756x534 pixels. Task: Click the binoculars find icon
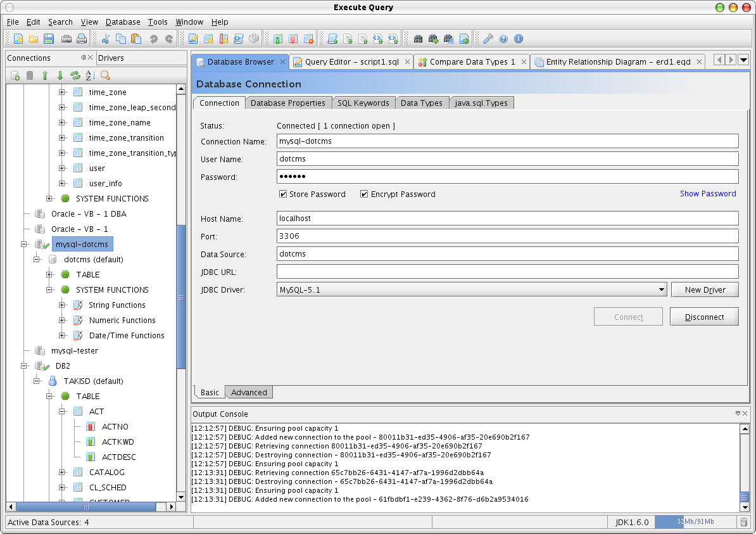click(418, 39)
